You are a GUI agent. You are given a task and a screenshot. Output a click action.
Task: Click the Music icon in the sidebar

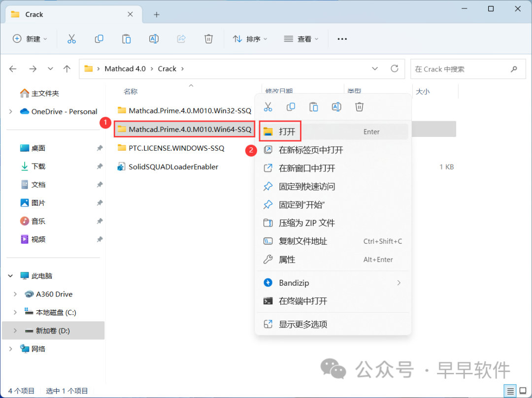[25, 221]
